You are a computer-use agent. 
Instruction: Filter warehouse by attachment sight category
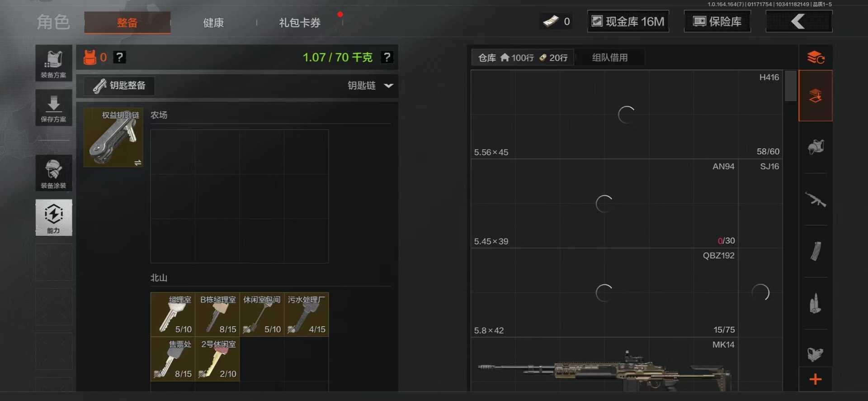tap(816, 354)
